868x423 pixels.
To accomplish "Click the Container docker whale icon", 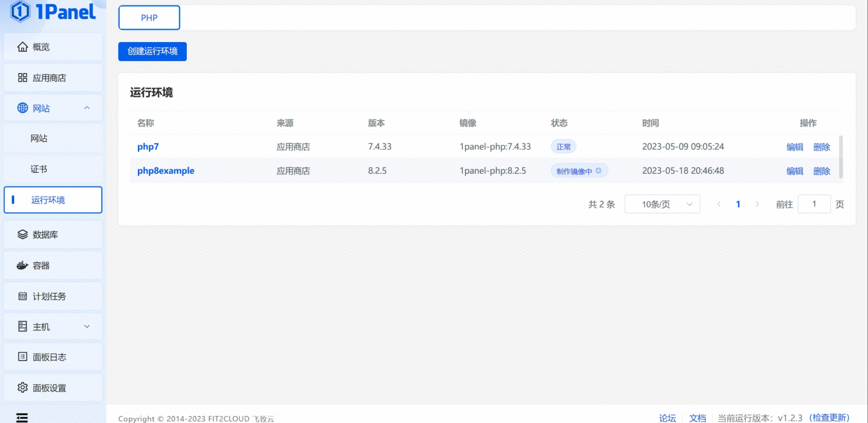I will coord(22,265).
